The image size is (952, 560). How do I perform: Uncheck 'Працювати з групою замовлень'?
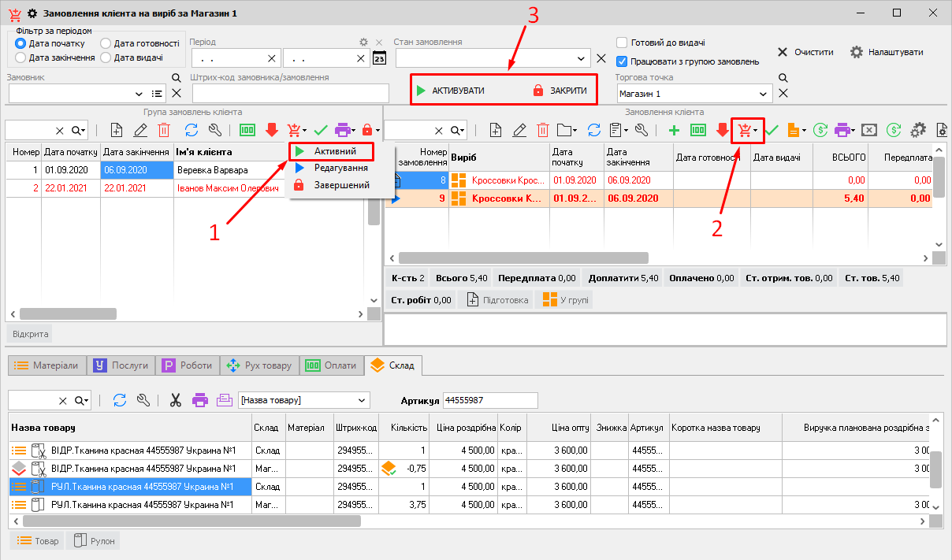point(622,61)
